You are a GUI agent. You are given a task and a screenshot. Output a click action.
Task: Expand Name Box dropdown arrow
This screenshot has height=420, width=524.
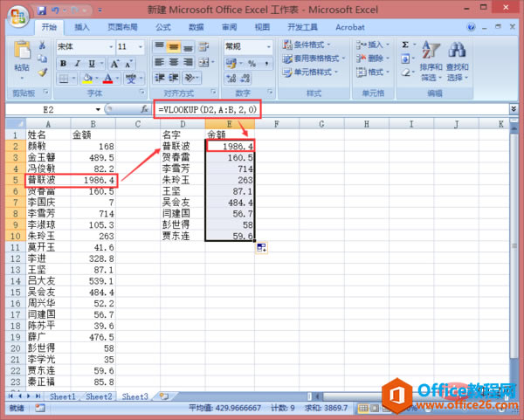click(x=98, y=110)
